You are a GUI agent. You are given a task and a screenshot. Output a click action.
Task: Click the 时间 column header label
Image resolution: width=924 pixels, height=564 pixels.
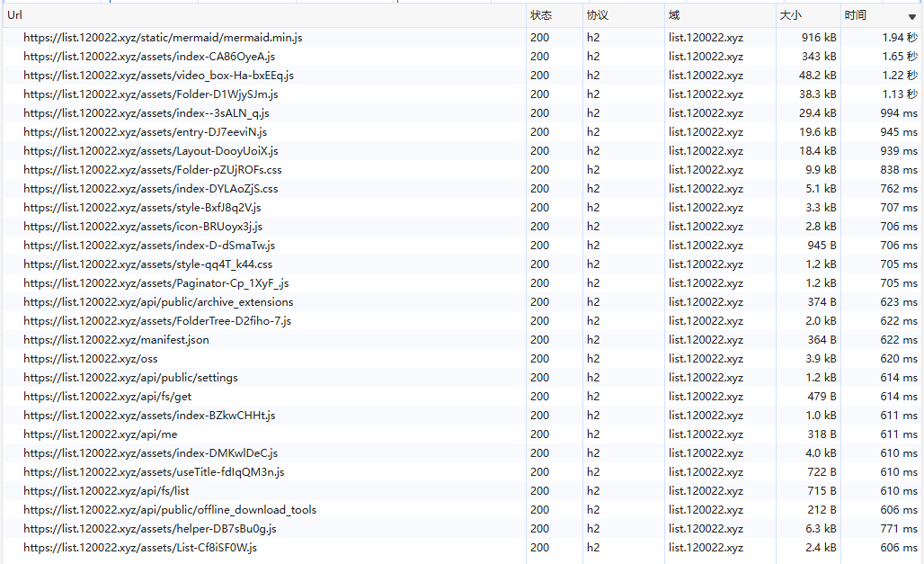coord(856,15)
